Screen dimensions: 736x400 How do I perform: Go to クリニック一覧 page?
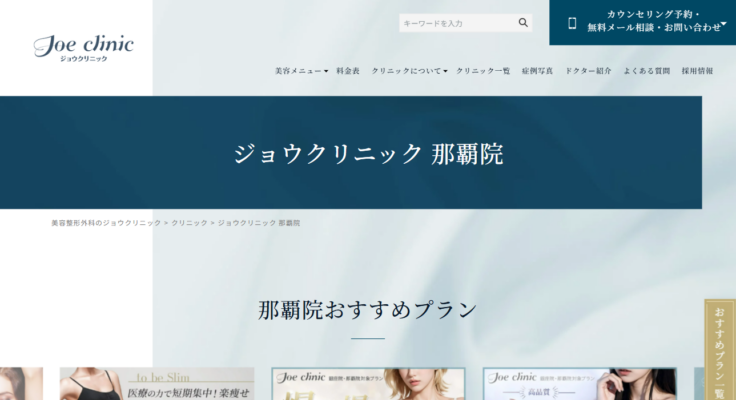click(x=483, y=71)
